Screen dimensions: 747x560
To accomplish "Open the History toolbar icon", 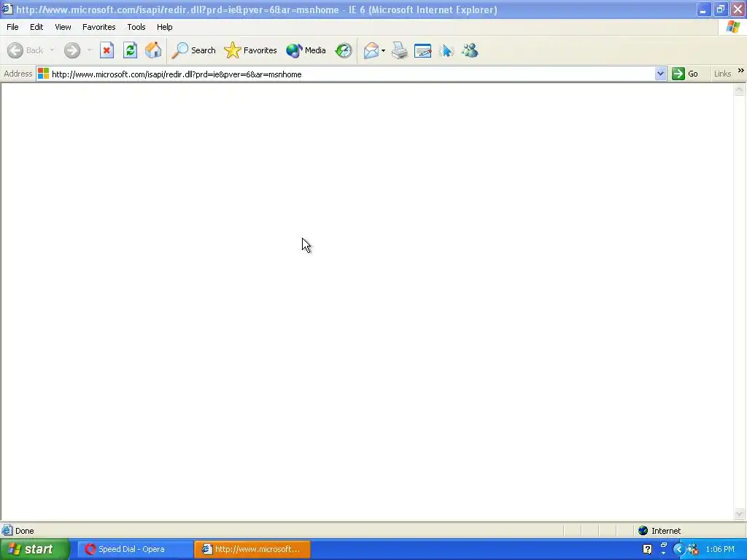I will (344, 50).
